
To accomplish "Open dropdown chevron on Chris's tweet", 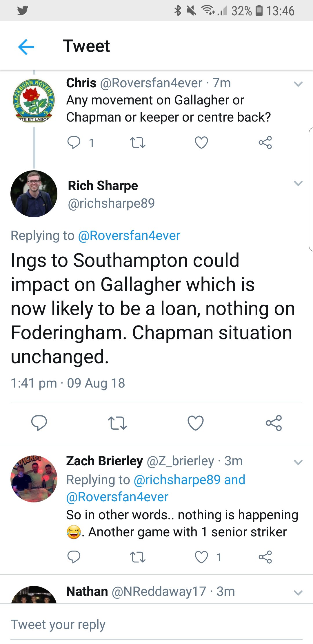I will [298, 84].
